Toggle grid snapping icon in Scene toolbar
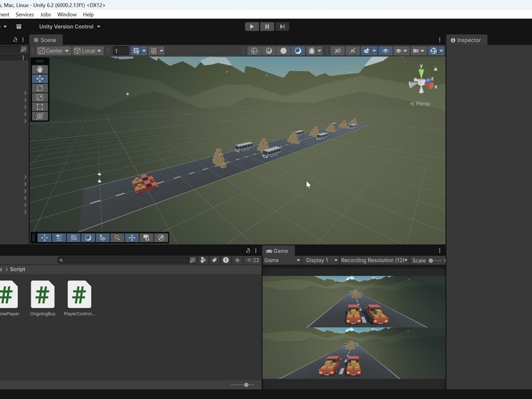 (x=136, y=51)
